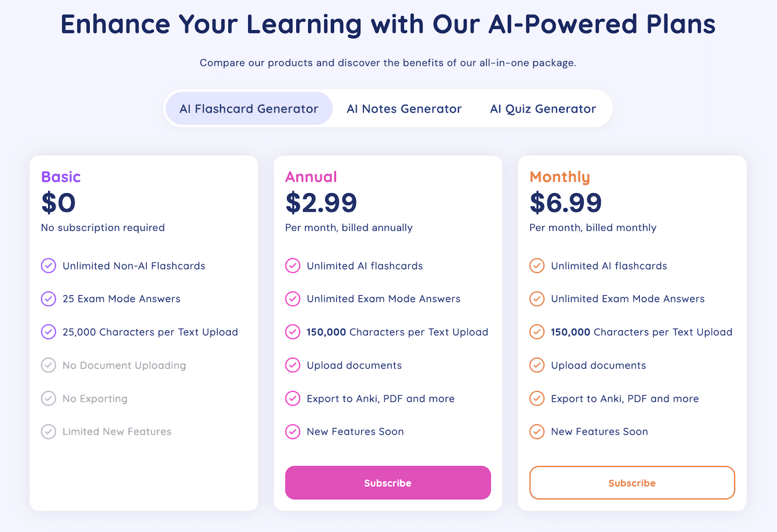
Task: Subscribe to the Annual plan
Action: (388, 483)
